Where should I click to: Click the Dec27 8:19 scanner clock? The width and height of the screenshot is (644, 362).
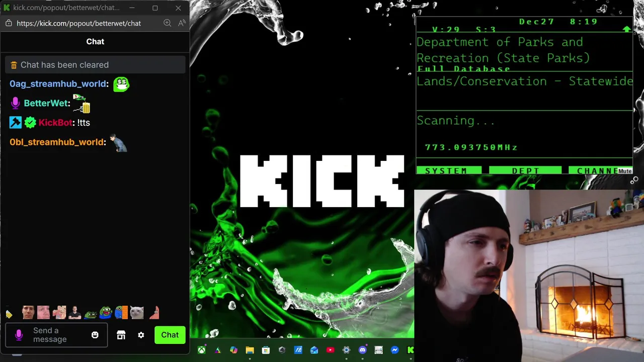tap(558, 22)
